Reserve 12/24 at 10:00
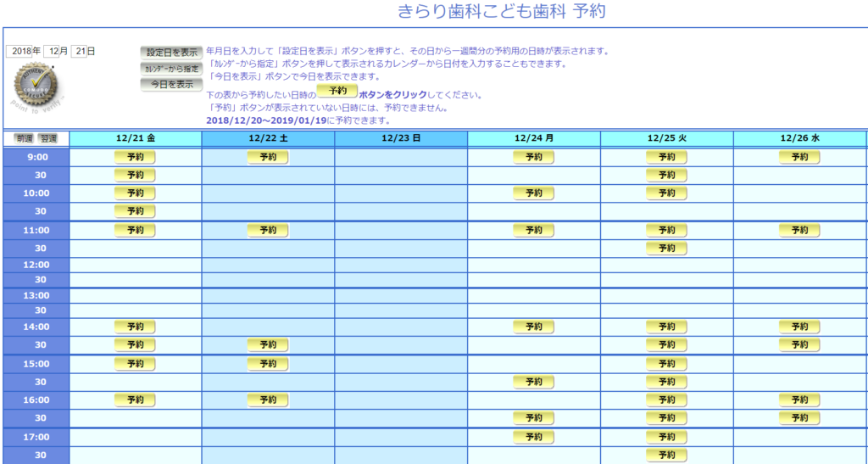 [534, 193]
